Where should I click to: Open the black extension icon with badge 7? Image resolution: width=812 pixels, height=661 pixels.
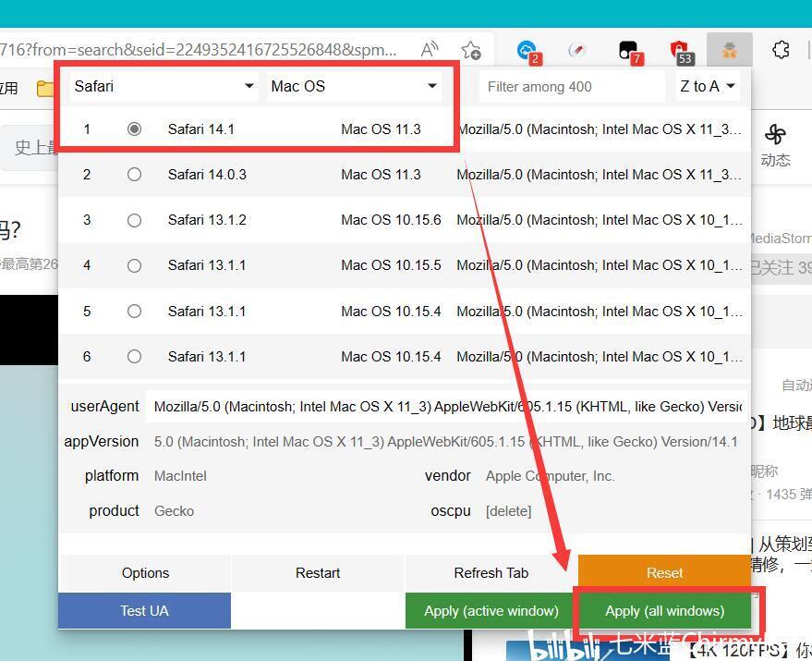point(629,52)
